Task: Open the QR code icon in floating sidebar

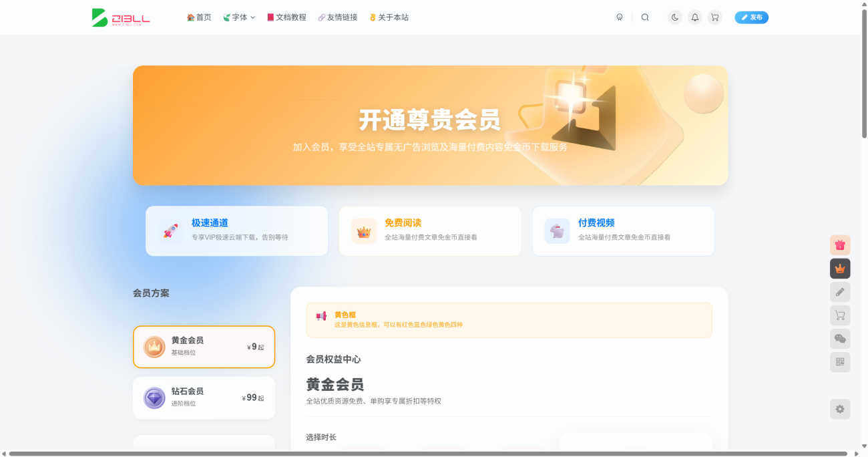Action: (x=840, y=362)
